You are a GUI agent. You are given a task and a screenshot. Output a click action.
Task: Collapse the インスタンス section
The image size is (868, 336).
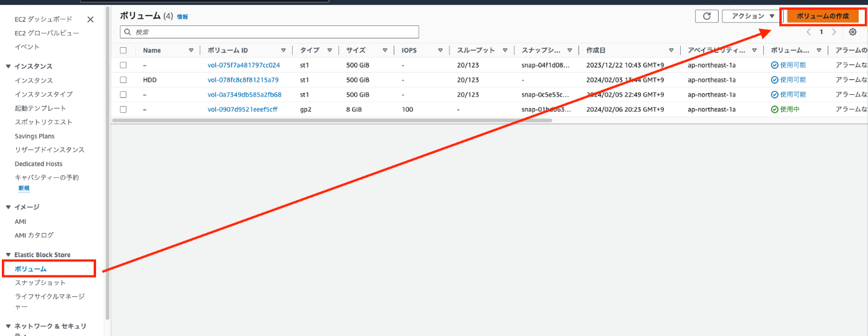coord(8,66)
